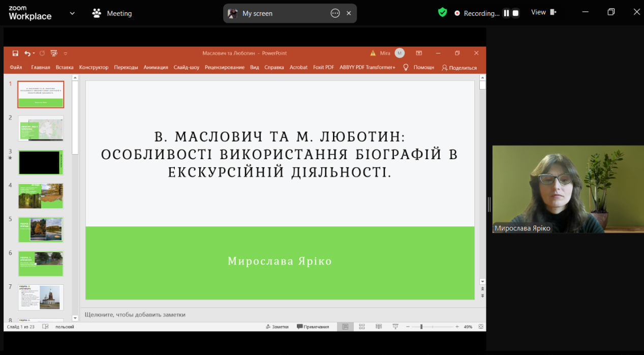Switch to Reading view icon

[379, 327]
